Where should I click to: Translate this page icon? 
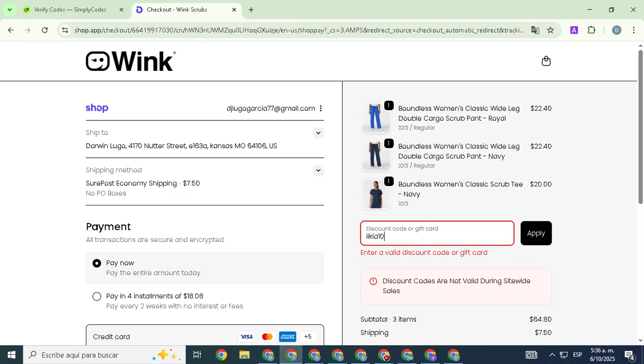point(535,30)
